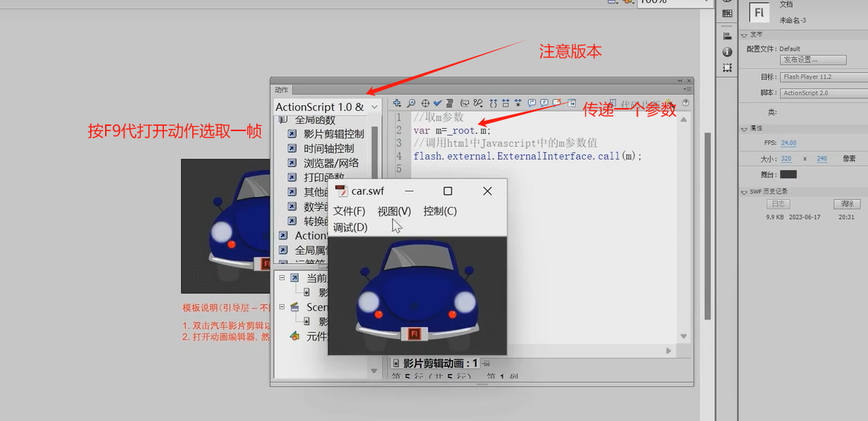Viewport: 868px width, 421px height.
Task: Select the 影片剪辑动画 : 1 script tab
Action: tap(435, 364)
